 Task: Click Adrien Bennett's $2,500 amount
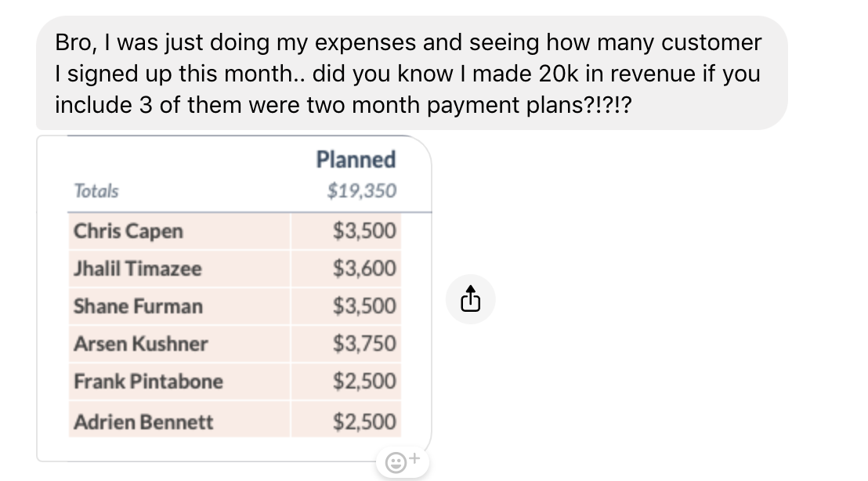(x=364, y=421)
